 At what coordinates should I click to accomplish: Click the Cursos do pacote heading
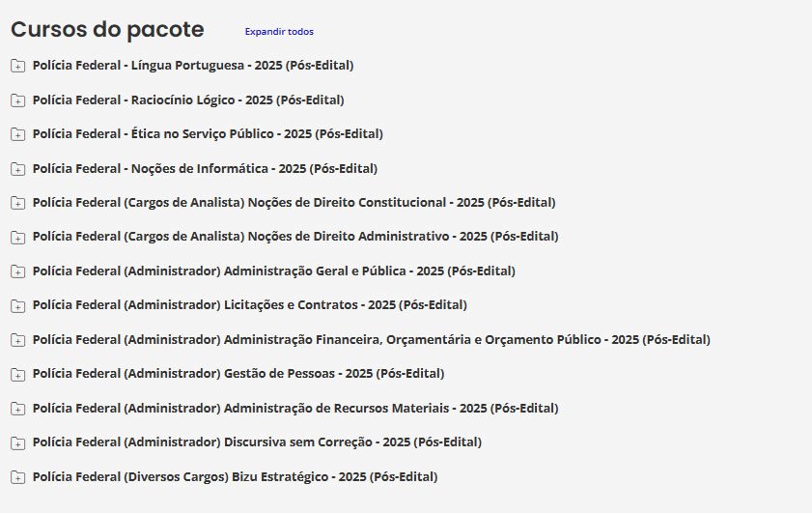(x=107, y=30)
